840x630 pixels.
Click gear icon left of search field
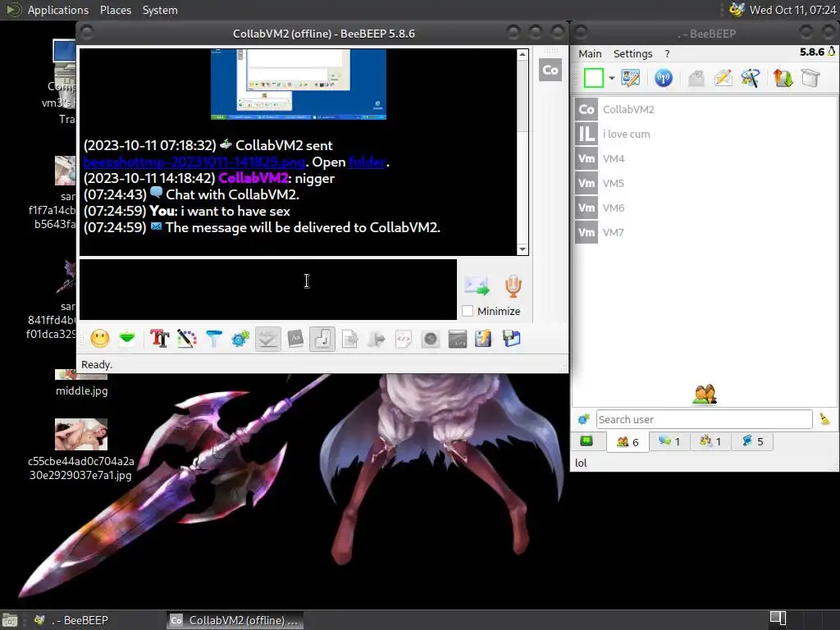pos(583,419)
